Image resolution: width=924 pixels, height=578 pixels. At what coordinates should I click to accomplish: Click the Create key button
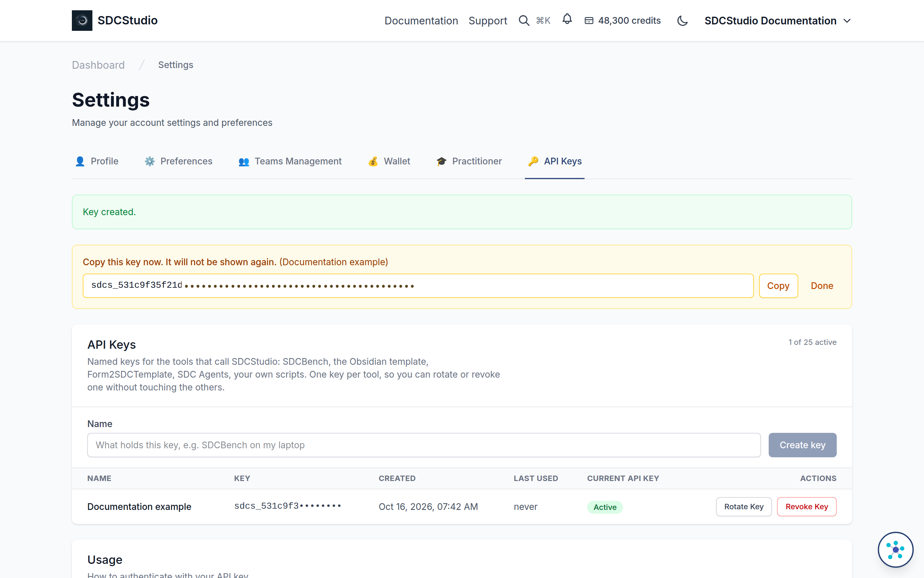(803, 445)
